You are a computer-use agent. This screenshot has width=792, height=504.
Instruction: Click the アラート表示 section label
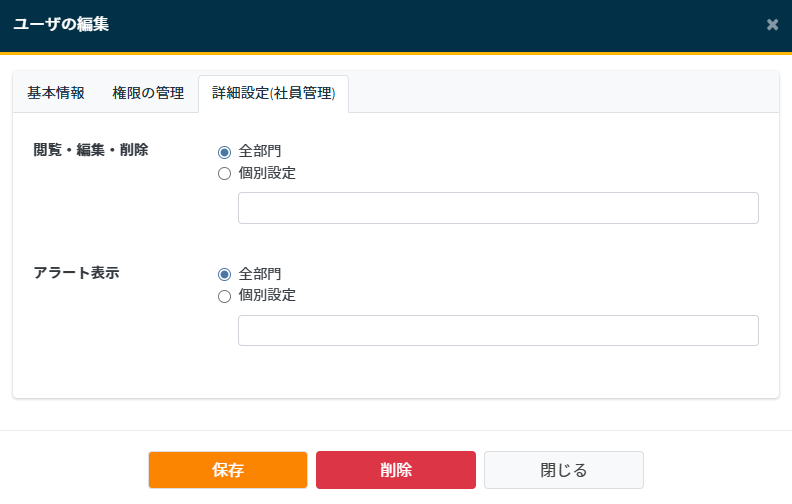(76, 272)
